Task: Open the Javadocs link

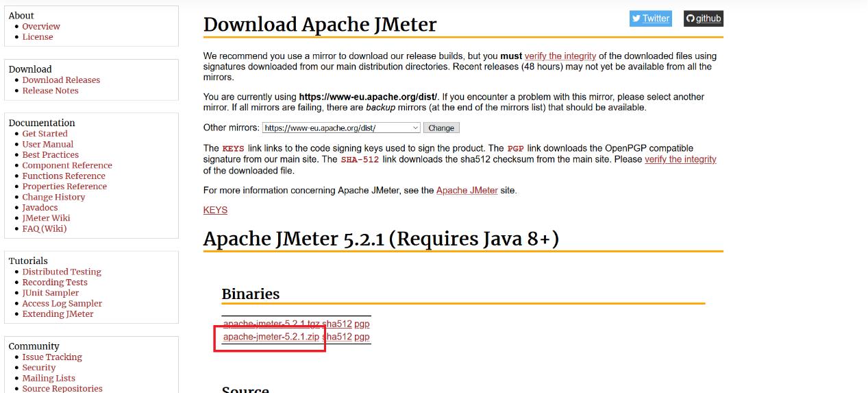Action: click(x=40, y=208)
